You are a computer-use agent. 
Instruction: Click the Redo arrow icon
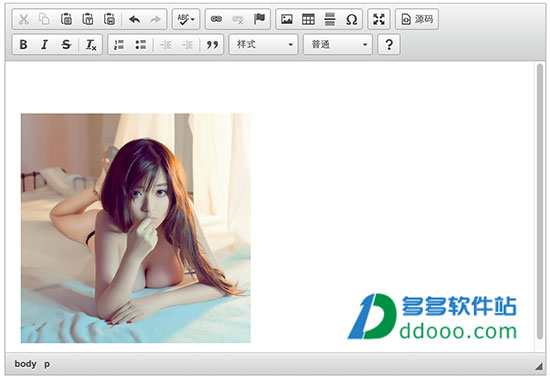(x=155, y=19)
